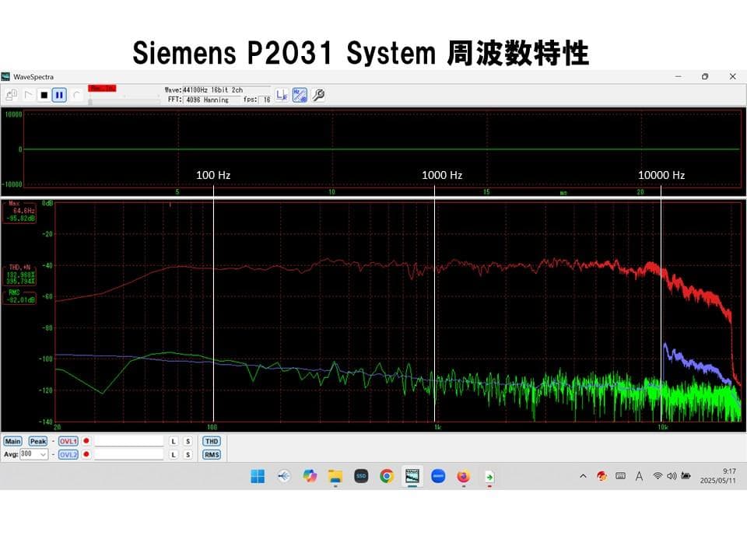Click the Hz spectrum display icon

pyautogui.click(x=300, y=95)
